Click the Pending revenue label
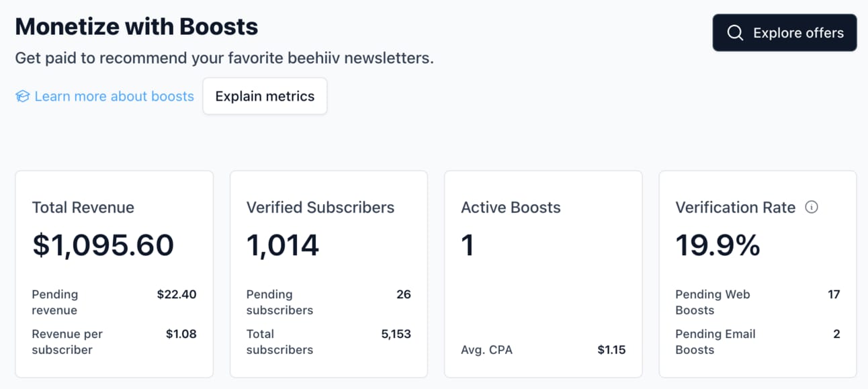 point(54,302)
